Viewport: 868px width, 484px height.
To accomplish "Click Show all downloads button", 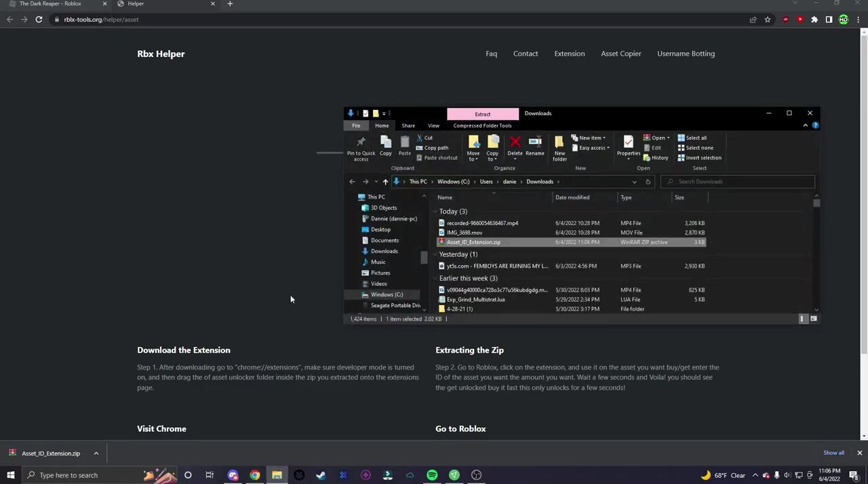I will tap(833, 453).
